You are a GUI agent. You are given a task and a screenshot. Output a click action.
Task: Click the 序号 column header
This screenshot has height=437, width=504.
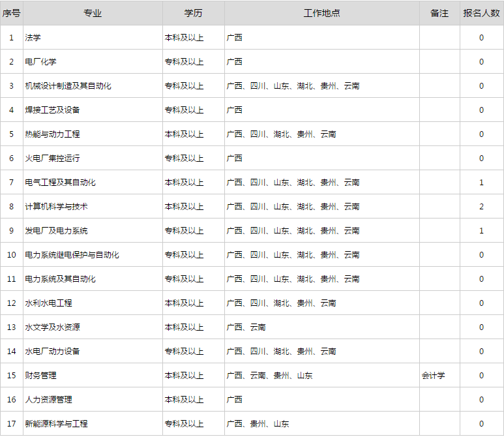coord(11,13)
